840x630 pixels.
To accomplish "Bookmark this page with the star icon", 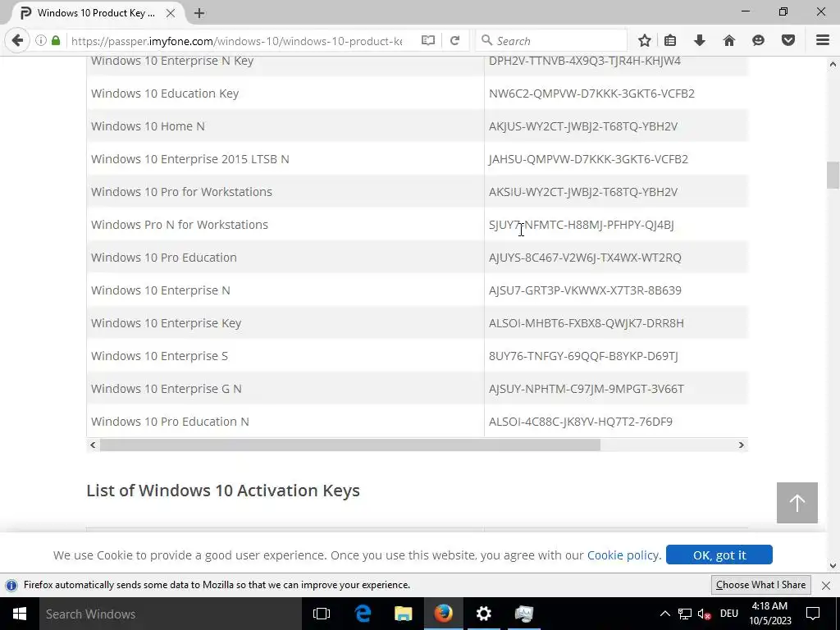I will 645,41.
